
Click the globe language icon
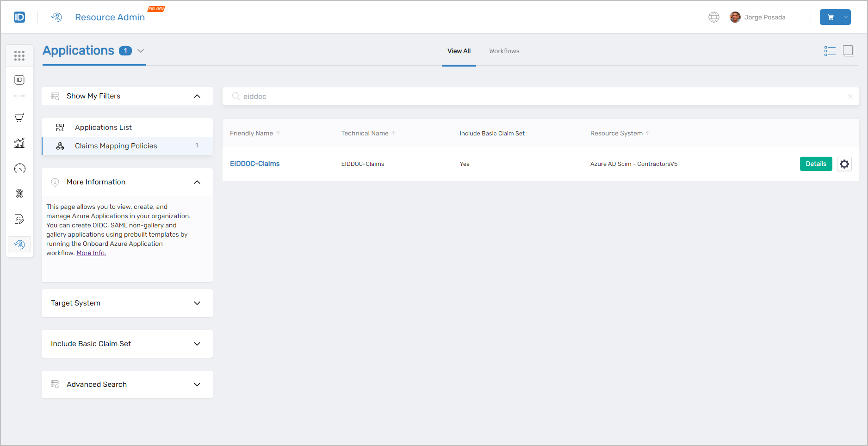coord(713,17)
